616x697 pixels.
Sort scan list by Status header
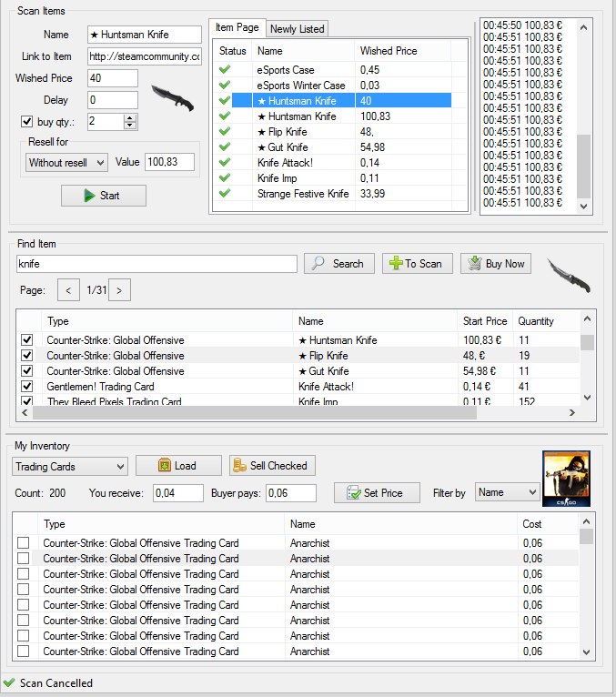pyautogui.click(x=232, y=51)
